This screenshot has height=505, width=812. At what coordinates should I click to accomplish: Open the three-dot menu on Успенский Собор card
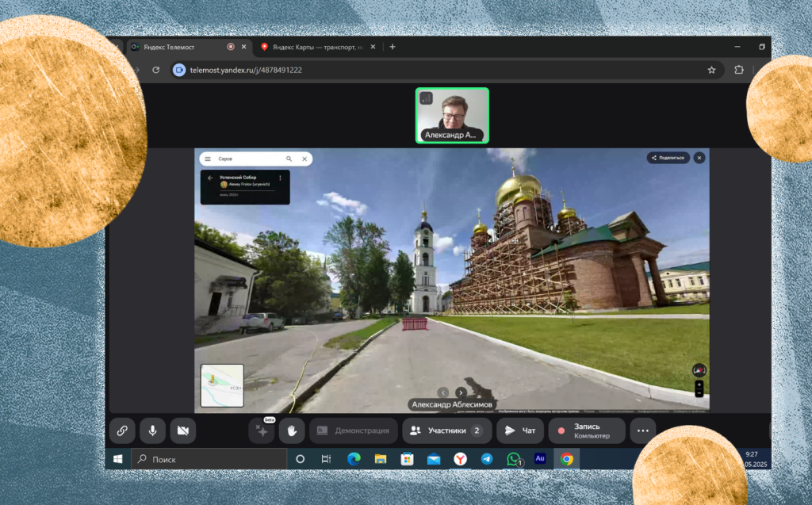point(280,178)
